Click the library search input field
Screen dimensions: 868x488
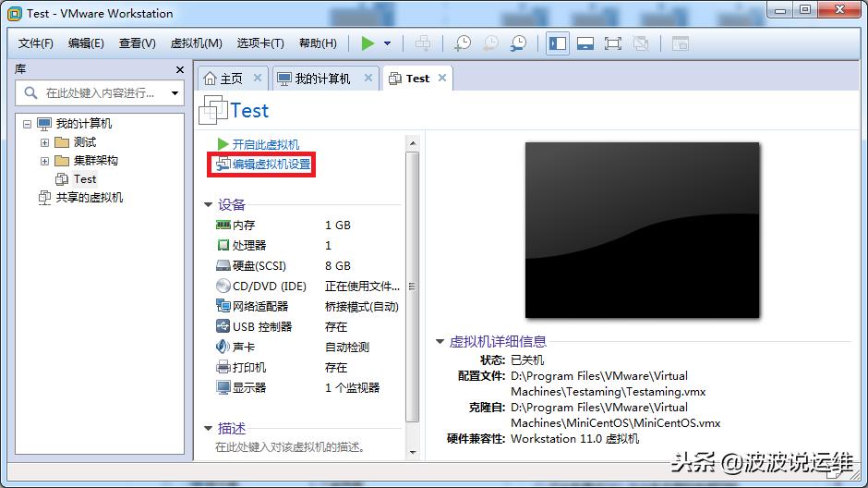pyautogui.click(x=100, y=93)
